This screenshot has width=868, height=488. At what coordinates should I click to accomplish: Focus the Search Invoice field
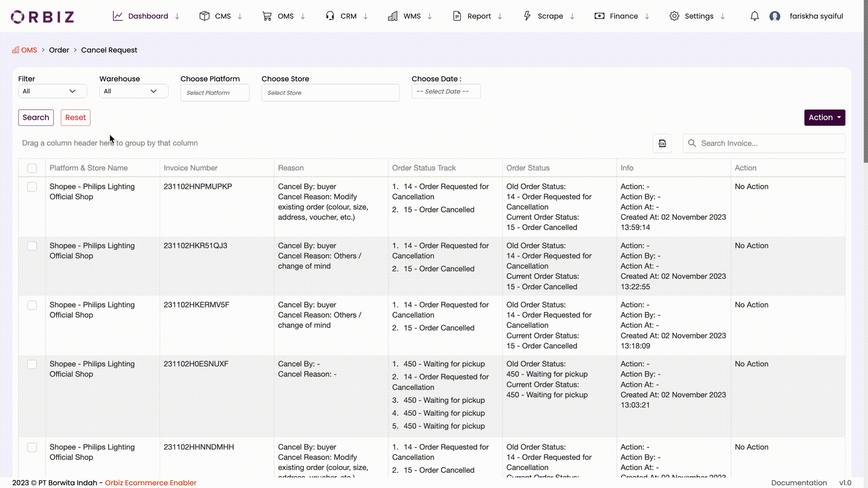[764, 143]
